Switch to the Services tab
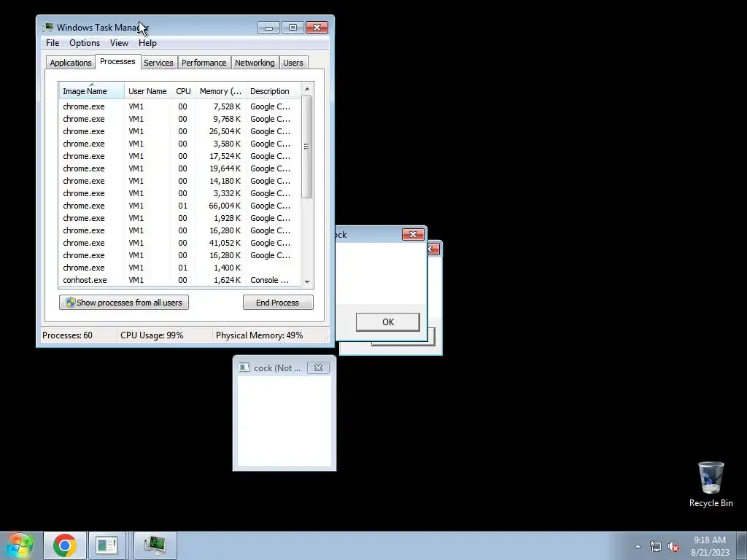The width and height of the screenshot is (747, 560). click(158, 63)
